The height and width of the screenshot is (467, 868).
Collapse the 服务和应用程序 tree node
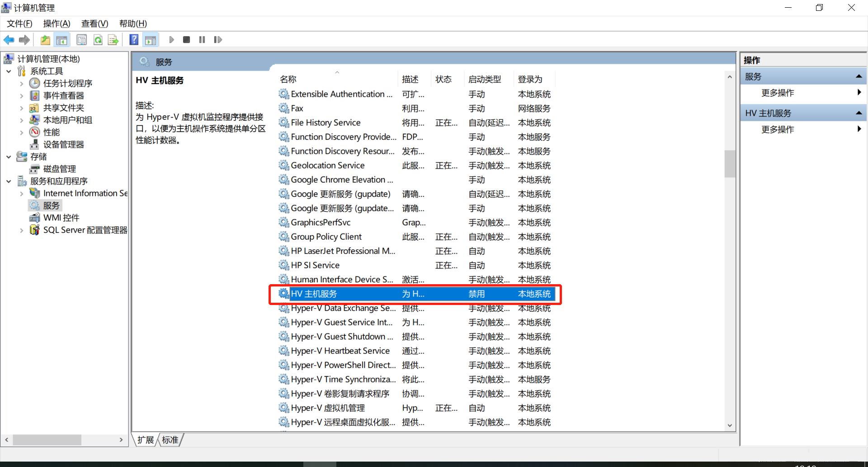(x=9, y=181)
